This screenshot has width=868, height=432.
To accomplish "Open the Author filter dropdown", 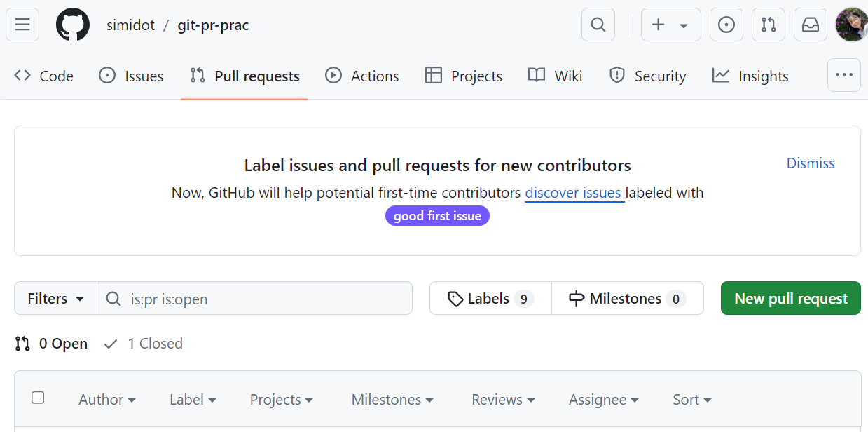I will tap(106, 400).
